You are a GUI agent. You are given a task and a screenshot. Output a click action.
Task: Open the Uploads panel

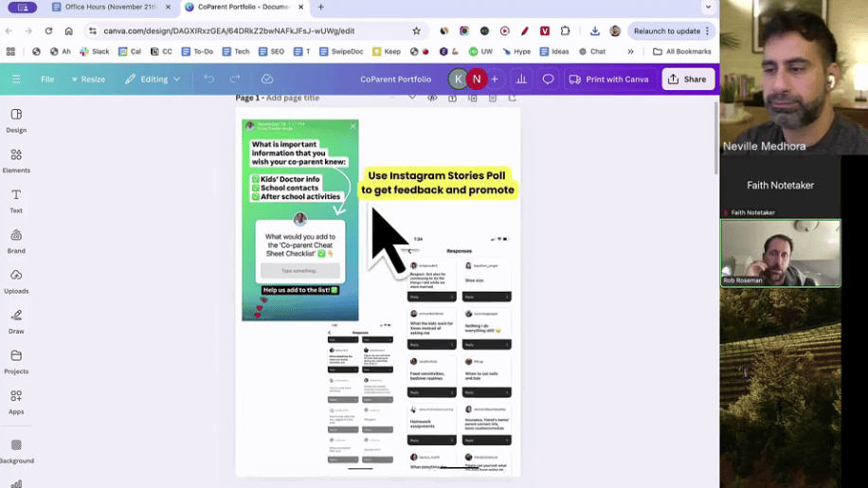[x=16, y=282]
